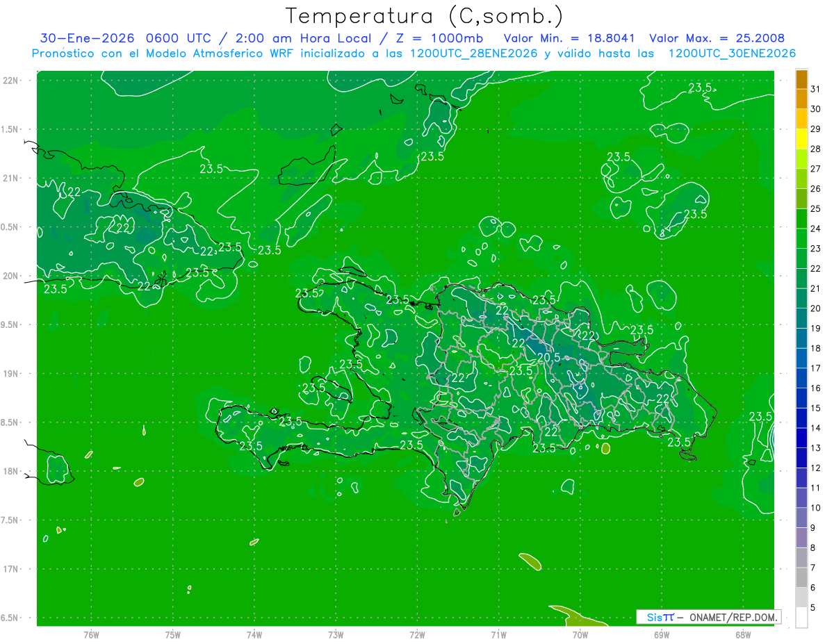Click the '1200UTC_28ENE2026' initialization time text
Screen dimensions: 834x644
(474, 53)
